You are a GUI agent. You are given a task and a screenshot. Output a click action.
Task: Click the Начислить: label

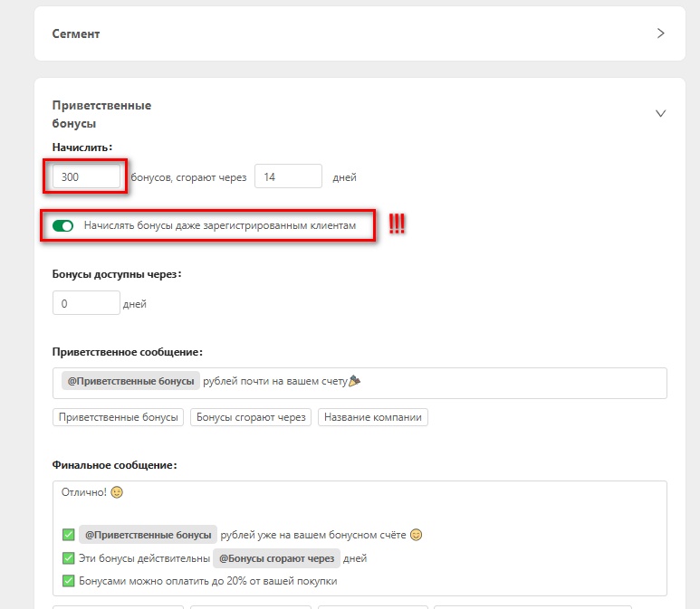click(x=82, y=147)
